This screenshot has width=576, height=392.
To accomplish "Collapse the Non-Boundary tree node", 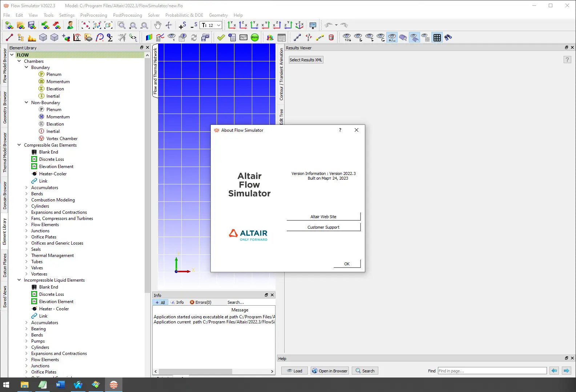I will pyautogui.click(x=27, y=102).
